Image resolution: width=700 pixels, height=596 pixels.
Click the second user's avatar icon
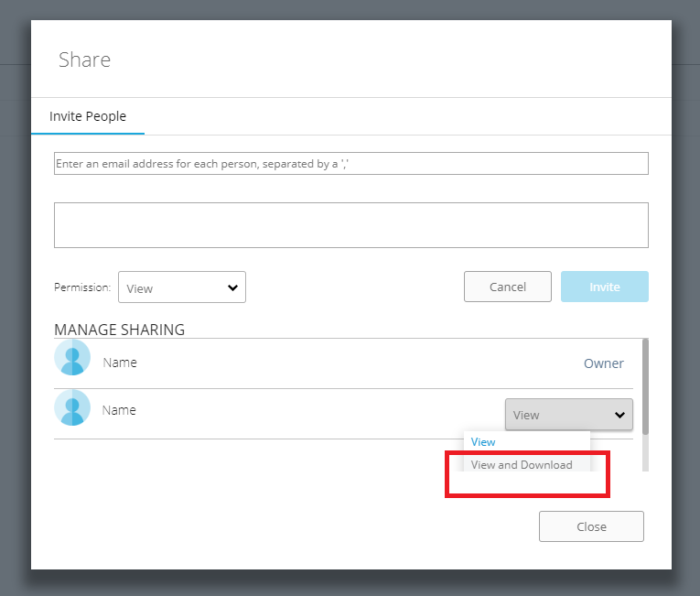[72, 407]
